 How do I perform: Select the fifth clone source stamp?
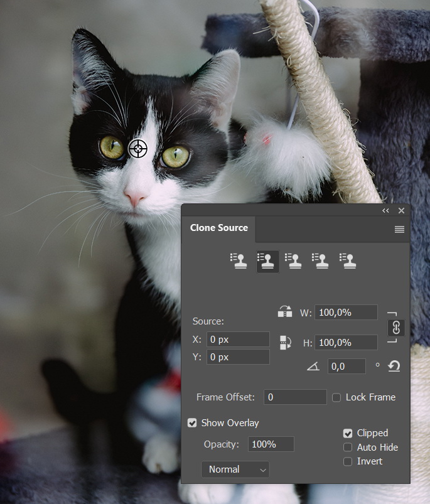pyautogui.click(x=348, y=261)
